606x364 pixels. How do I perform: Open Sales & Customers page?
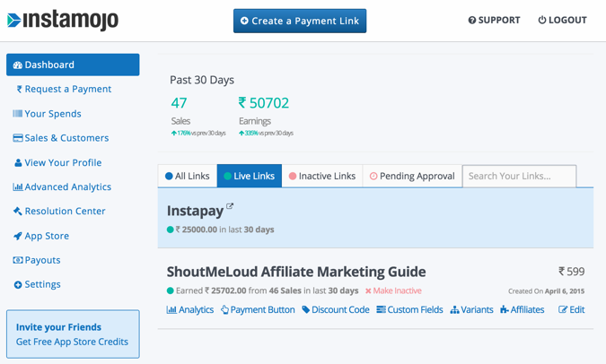click(61, 138)
